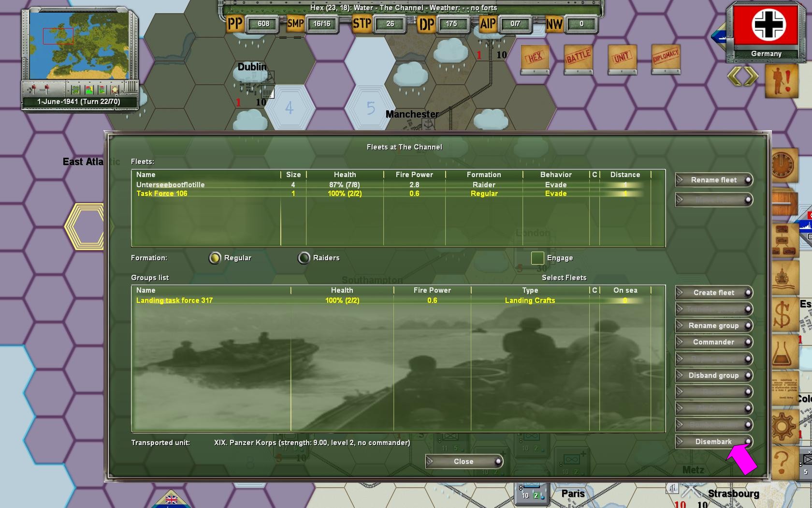Viewport: 812px width, 508px height.
Task: Click Distance bar of Unterseebootflotille
Action: (x=625, y=185)
